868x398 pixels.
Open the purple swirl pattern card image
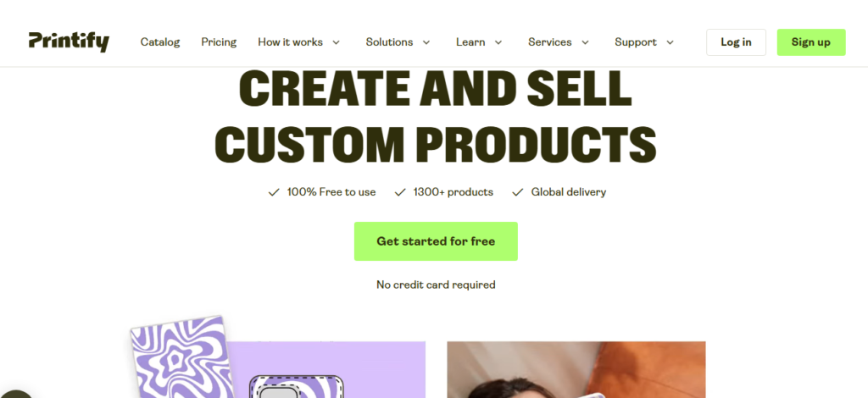pos(180,357)
